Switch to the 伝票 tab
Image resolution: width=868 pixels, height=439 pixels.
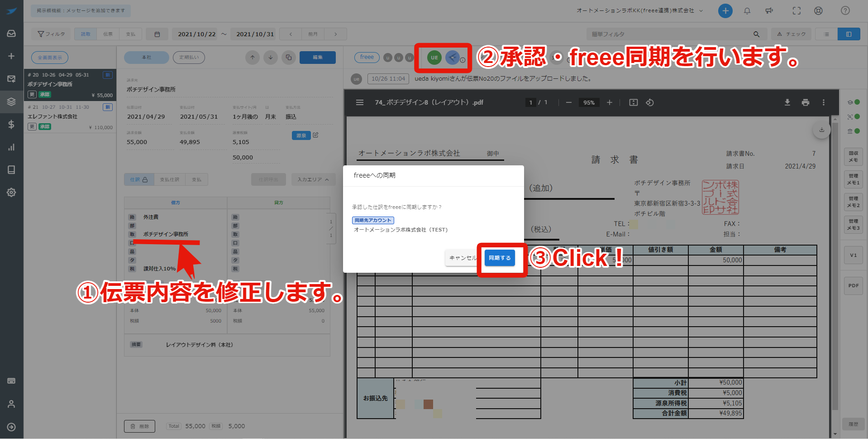pyautogui.click(x=108, y=34)
